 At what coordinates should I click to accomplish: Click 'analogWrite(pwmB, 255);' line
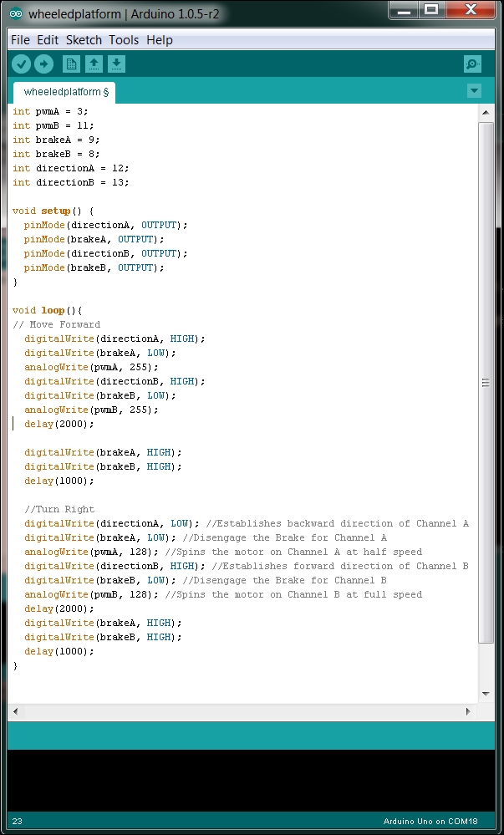pos(91,410)
